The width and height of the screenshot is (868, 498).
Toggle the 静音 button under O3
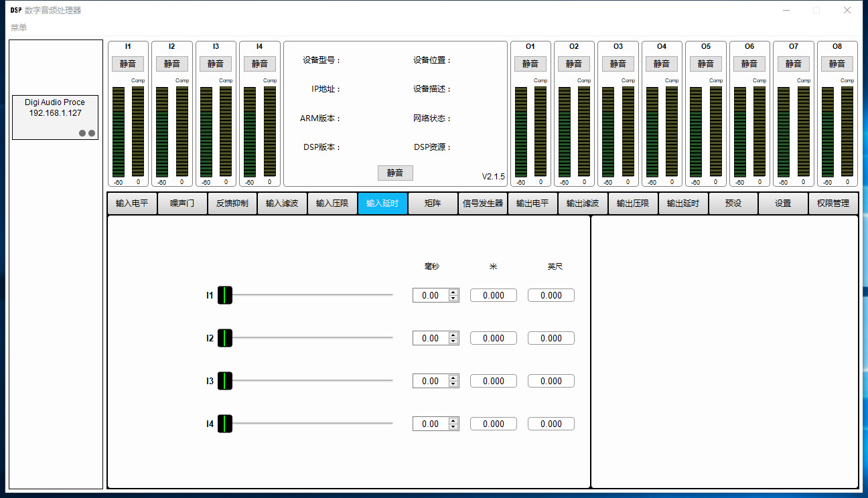tap(618, 64)
